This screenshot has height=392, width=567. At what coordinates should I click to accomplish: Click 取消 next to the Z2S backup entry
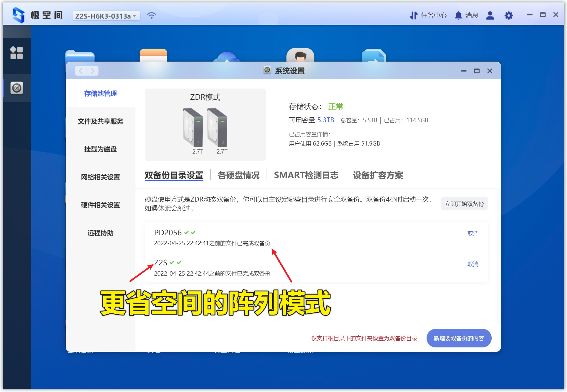(473, 264)
